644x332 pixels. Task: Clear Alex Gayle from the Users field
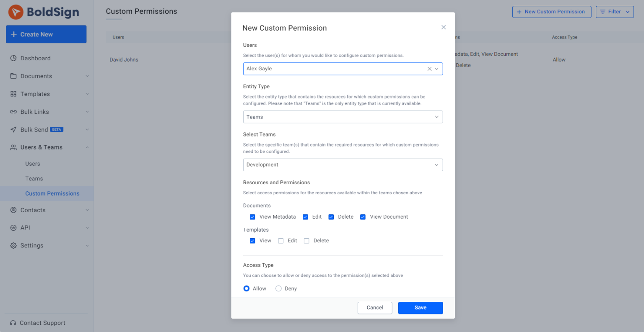(x=429, y=69)
